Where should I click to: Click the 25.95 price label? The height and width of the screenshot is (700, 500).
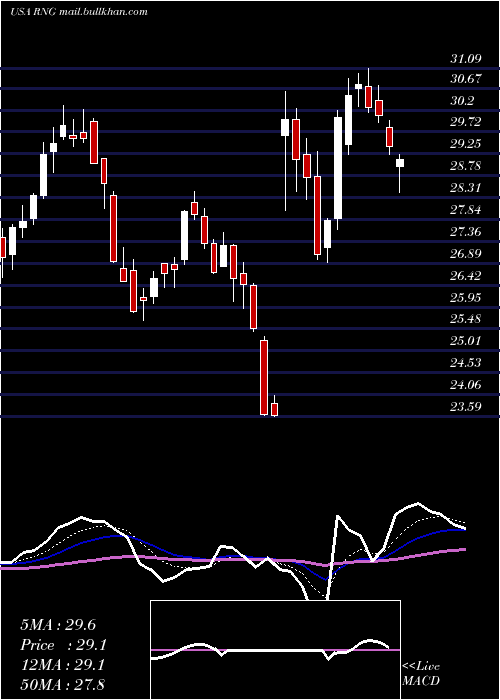[x=466, y=297]
